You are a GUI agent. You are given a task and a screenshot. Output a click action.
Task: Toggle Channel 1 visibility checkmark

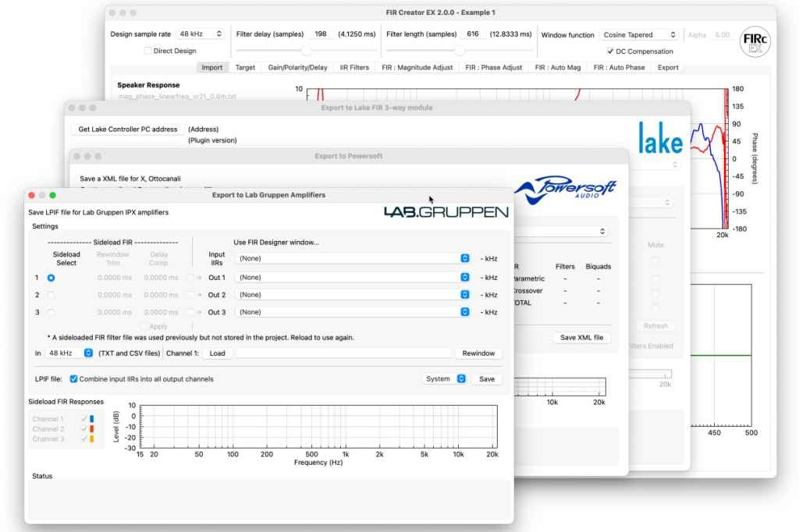[x=84, y=419]
